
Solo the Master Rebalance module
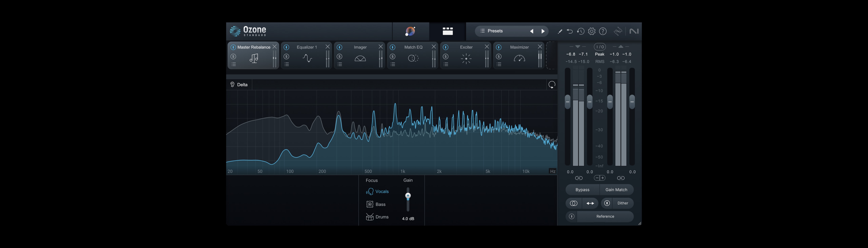(233, 56)
